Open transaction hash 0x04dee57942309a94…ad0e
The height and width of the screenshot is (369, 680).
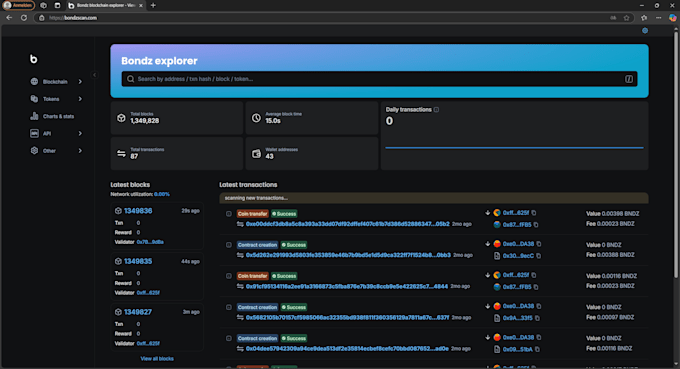[x=347, y=349]
